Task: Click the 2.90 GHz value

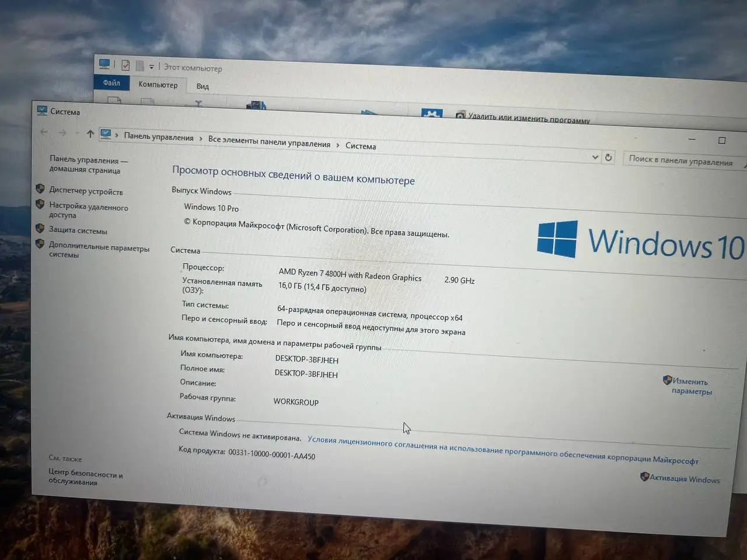Action: coord(459,280)
